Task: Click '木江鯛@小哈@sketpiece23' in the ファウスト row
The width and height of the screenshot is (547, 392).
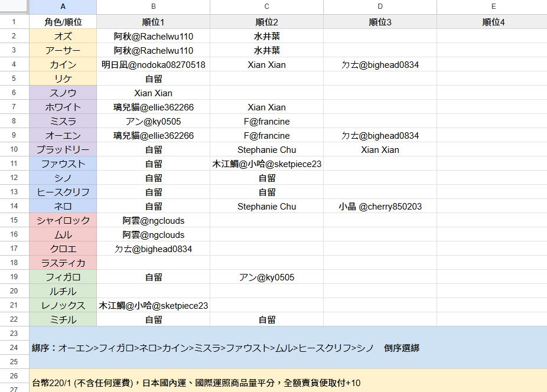Action: coord(266,164)
